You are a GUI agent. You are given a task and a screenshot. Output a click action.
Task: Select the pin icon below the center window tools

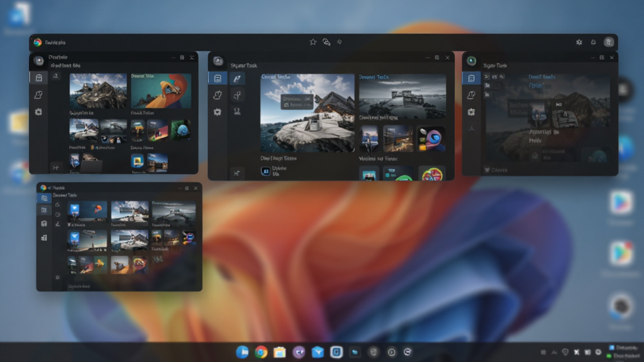coord(236,173)
